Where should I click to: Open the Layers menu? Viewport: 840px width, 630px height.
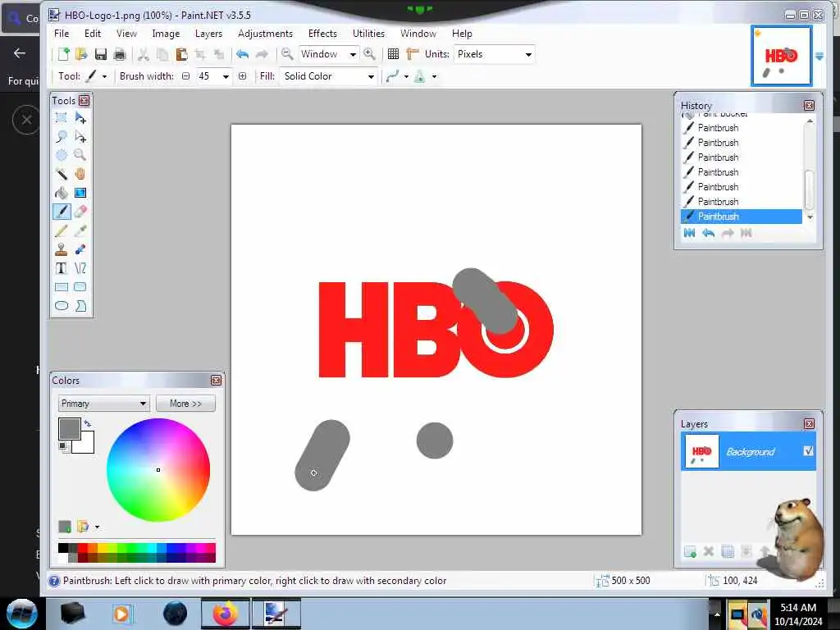208,33
